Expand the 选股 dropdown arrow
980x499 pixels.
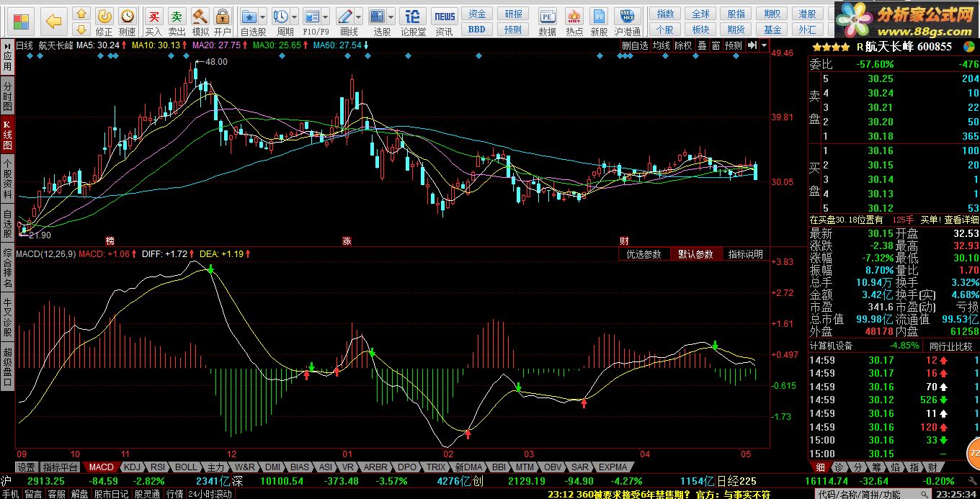point(391,17)
